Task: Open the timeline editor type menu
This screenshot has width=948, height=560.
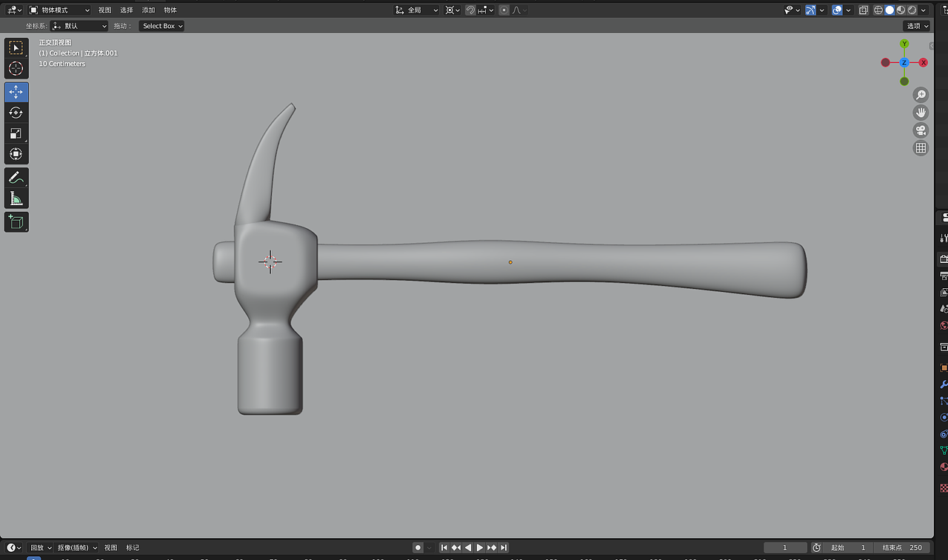Action: (x=14, y=547)
